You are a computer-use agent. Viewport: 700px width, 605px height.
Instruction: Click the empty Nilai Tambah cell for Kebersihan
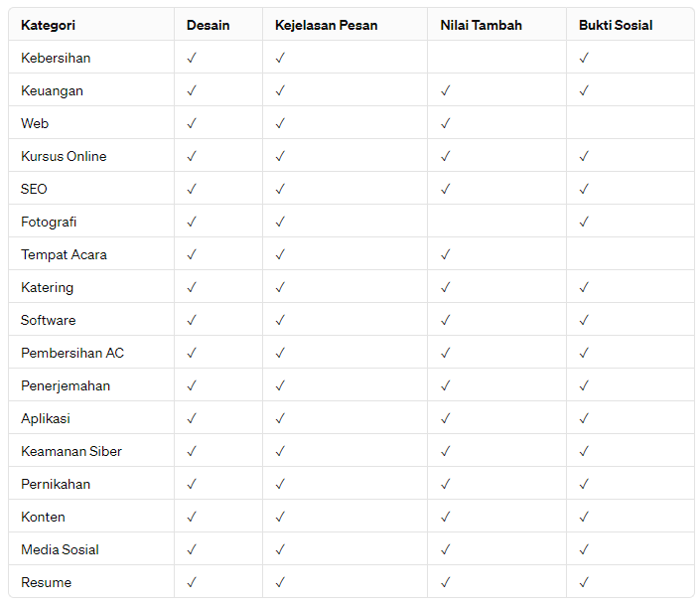[x=496, y=58]
